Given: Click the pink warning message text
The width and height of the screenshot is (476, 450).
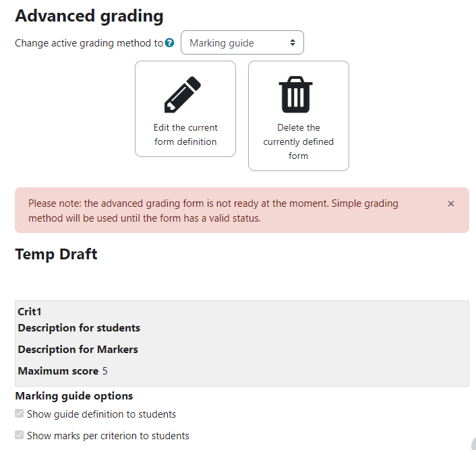Looking at the screenshot, I should tap(213, 211).
